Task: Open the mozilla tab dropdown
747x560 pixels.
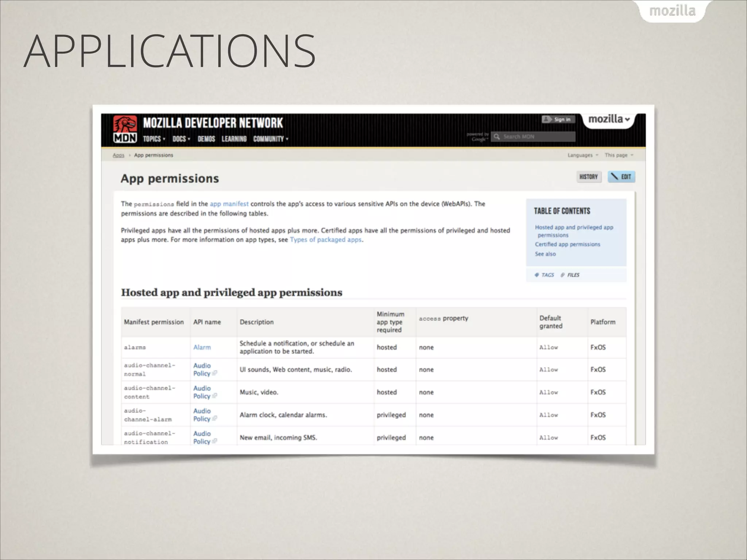Action: (x=609, y=119)
